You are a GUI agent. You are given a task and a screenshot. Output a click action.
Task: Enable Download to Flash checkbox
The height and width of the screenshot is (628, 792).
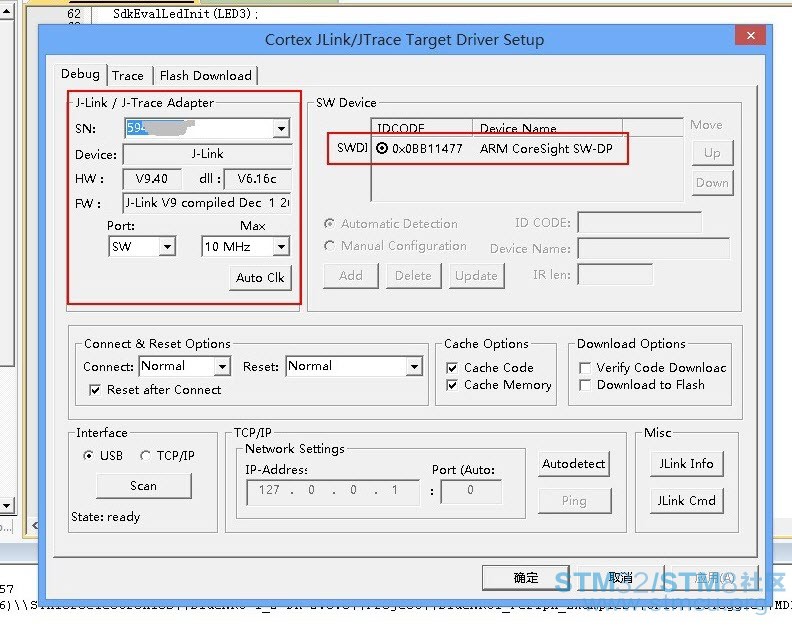(585, 385)
